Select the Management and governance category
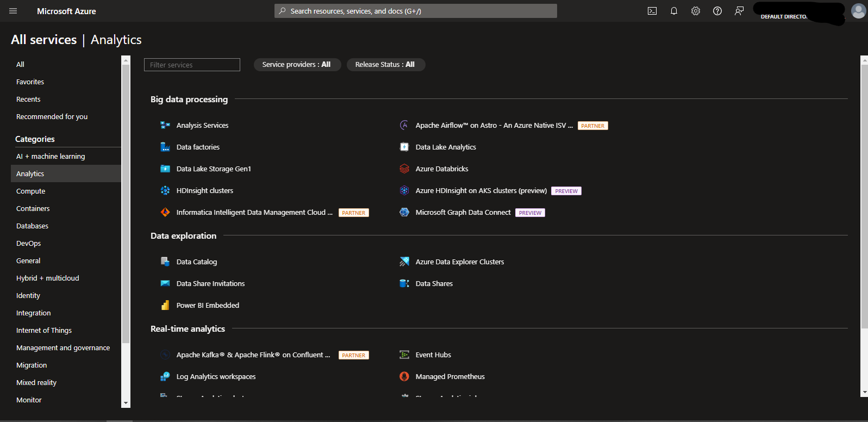 pos(63,347)
